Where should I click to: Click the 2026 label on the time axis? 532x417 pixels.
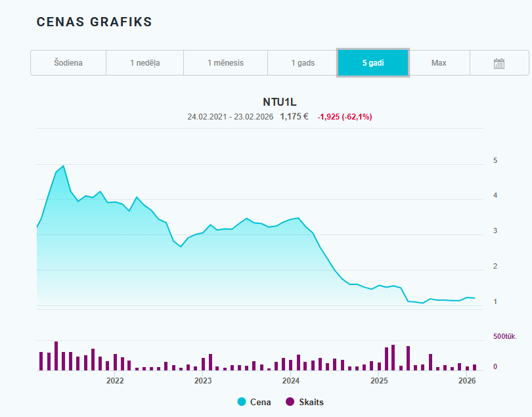tap(467, 380)
